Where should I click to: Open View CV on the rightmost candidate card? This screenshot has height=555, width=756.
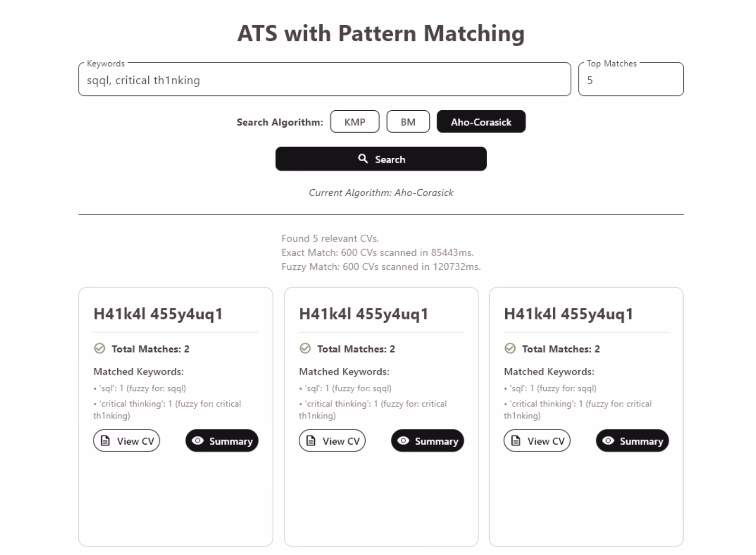pos(537,440)
